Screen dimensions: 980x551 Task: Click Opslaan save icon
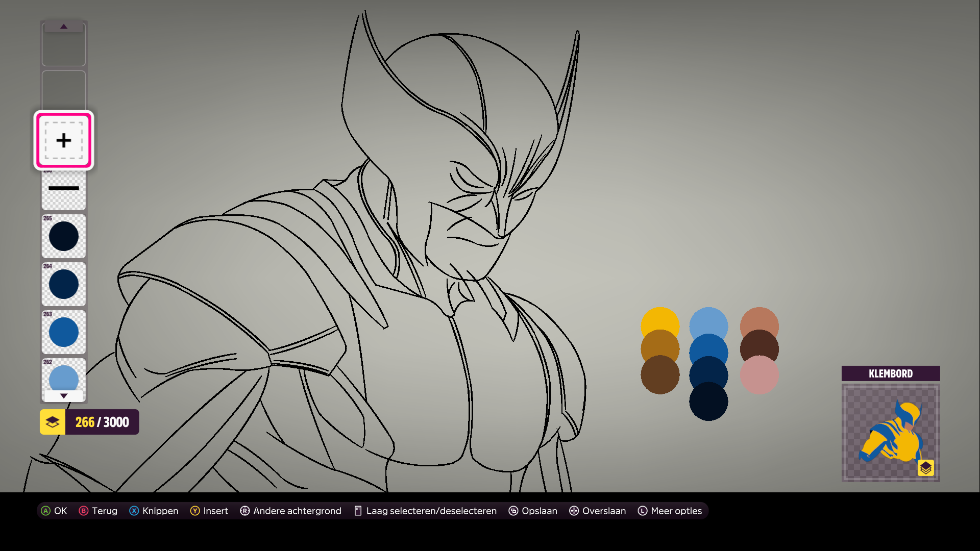[x=513, y=511]
